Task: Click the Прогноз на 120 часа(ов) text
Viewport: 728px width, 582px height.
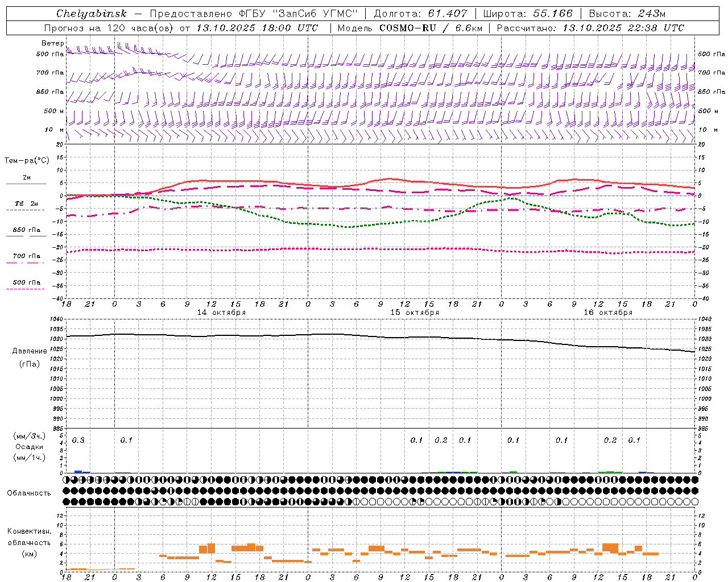Action: click(x=110, y=28)
